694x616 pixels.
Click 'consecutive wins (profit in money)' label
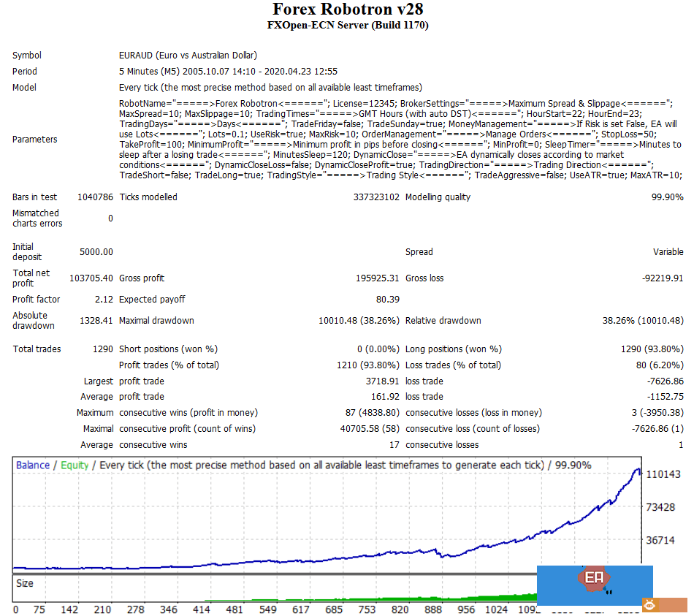click(x=188, y=413)
